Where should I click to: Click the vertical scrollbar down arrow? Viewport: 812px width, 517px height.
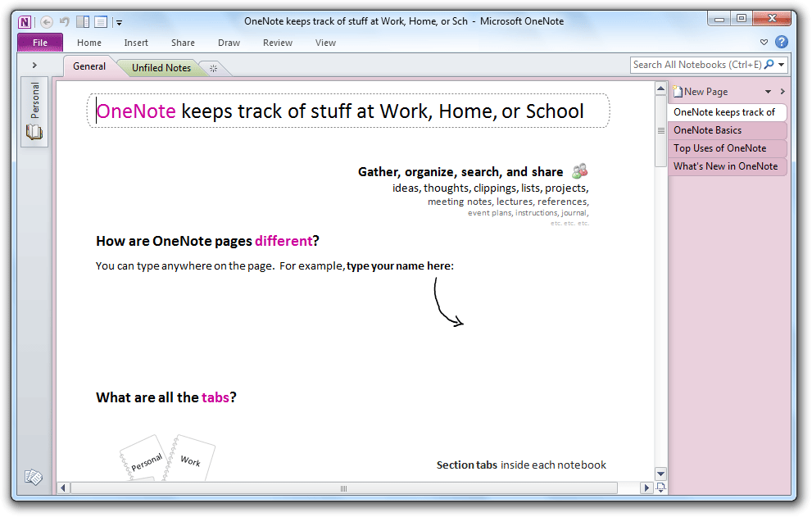660,474
